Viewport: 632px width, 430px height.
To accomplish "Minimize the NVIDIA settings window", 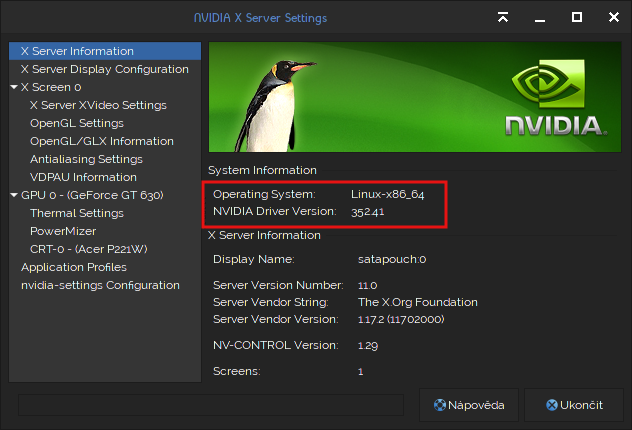I will click(540, 17).
